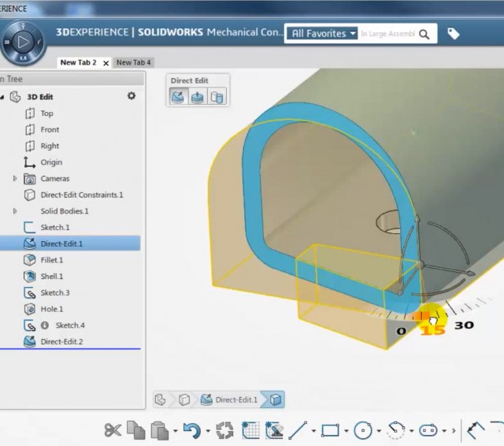Click the Undo arrow icon
The width and height of the screenshot is (504, 446).
click(192, 430)
